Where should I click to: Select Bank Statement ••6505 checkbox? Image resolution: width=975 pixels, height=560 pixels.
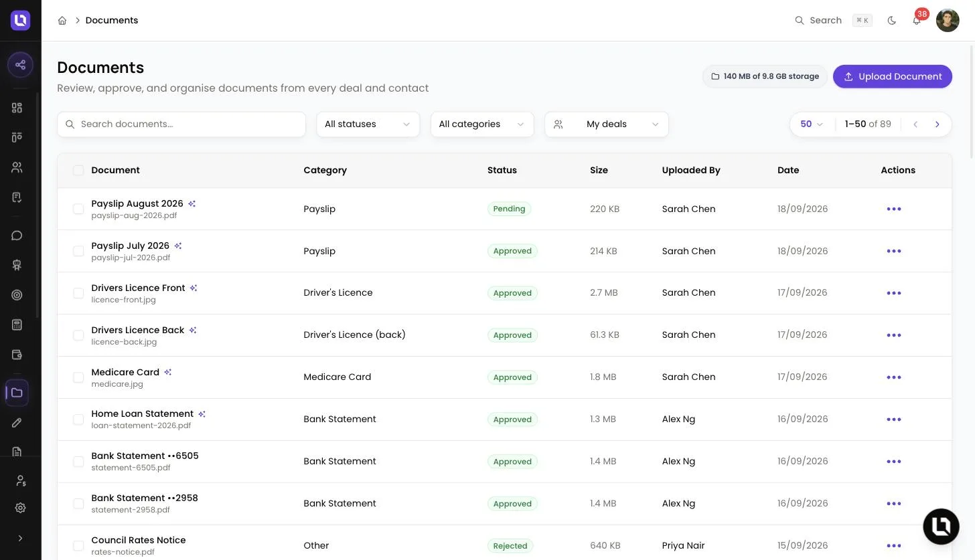pyautogui.click(x=78, y=462)
